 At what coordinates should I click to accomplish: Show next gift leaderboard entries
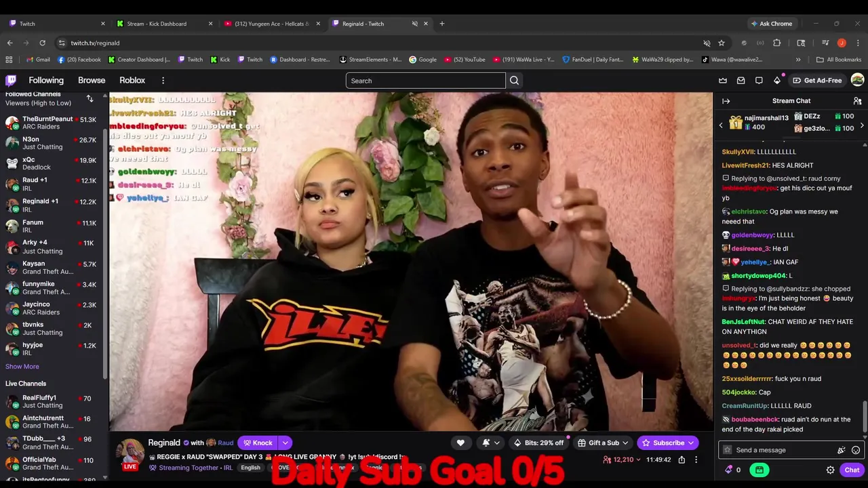click(x=862, y=125)
